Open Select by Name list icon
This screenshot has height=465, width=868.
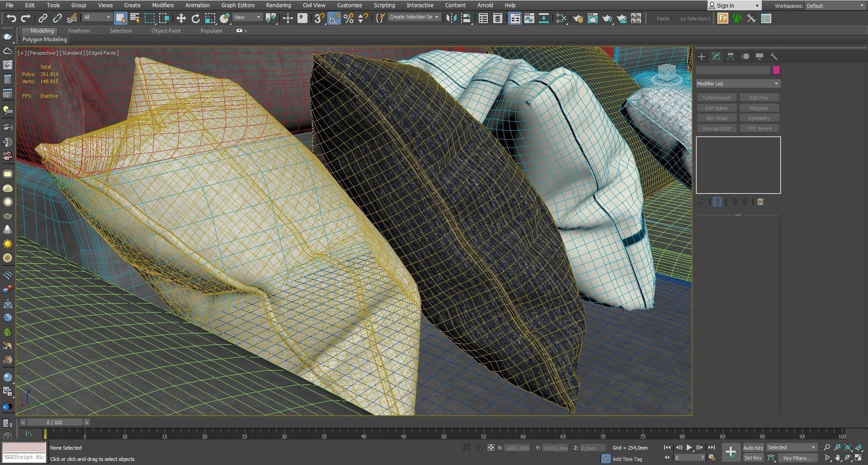coord(135,18)
